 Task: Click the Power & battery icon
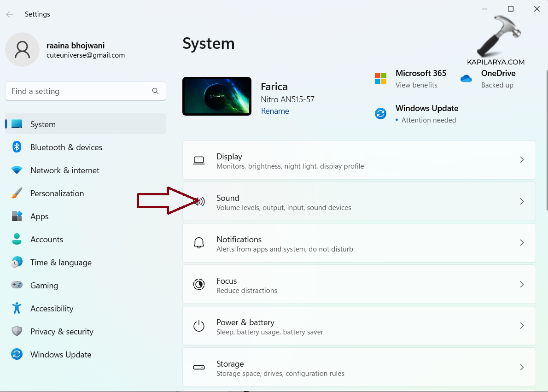[199, 326]
